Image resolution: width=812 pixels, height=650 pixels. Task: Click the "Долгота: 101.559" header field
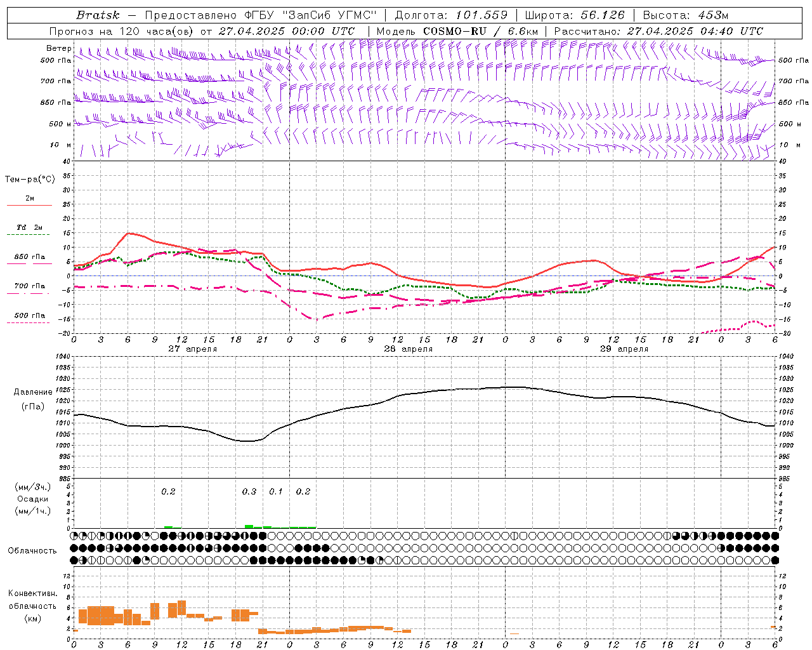[451, 15]
